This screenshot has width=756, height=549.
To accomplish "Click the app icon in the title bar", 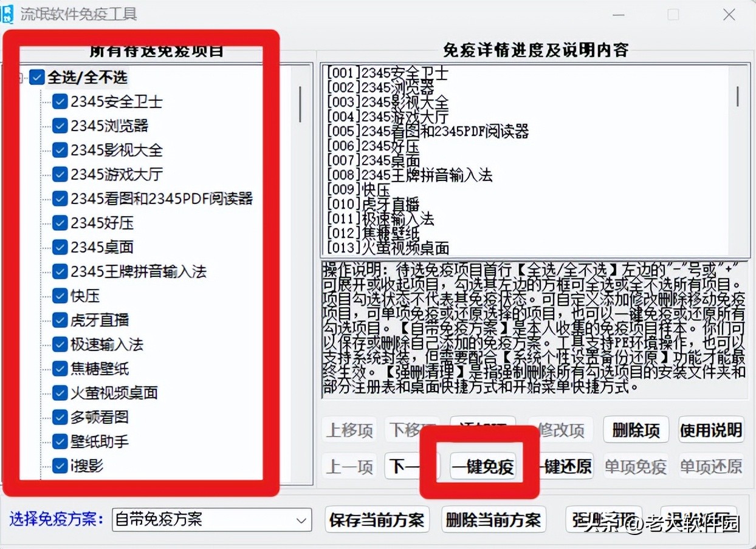I will point(9,13).
